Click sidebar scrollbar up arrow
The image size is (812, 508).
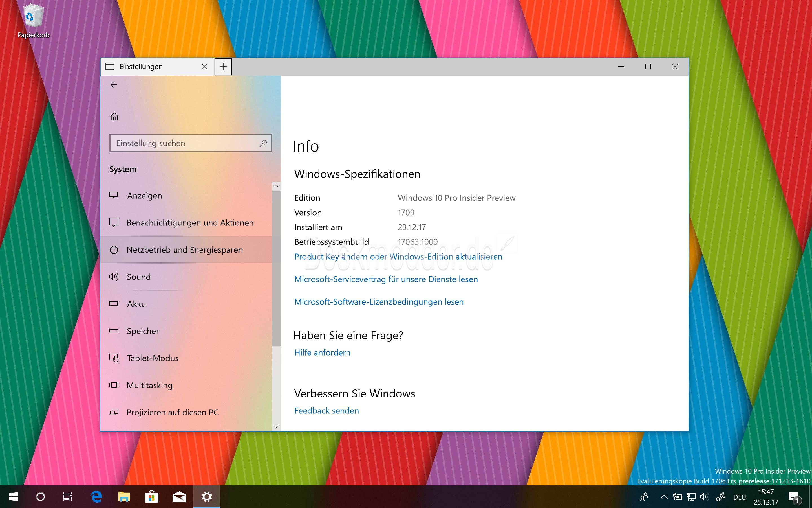[276, 186]
